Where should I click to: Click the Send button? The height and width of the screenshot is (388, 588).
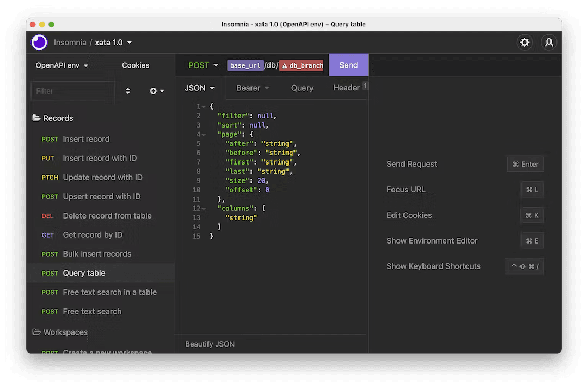coord(348,65)
